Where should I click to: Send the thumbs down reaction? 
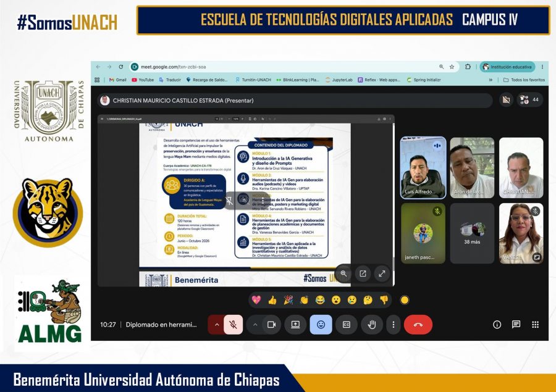coord(384,300)
